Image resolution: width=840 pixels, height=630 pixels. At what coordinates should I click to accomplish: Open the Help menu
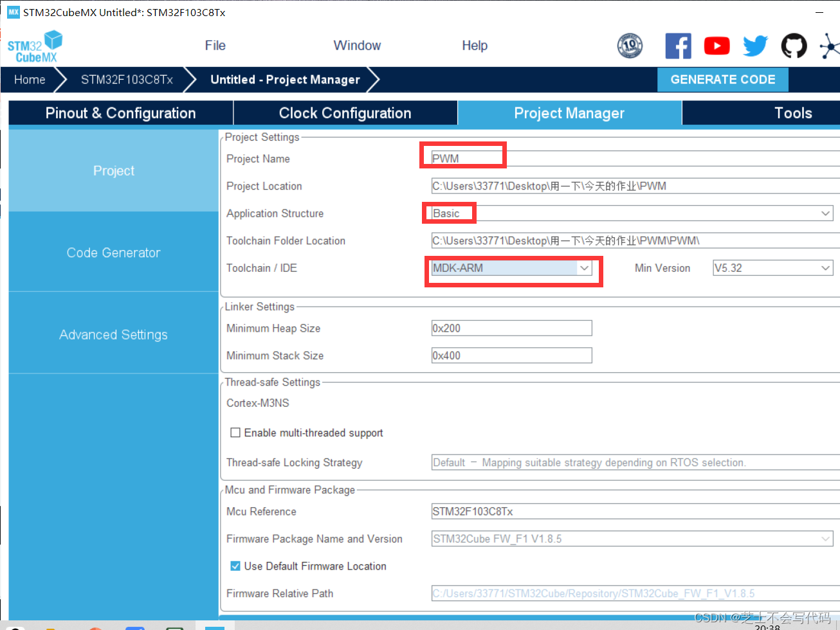[x=475, y=46]
